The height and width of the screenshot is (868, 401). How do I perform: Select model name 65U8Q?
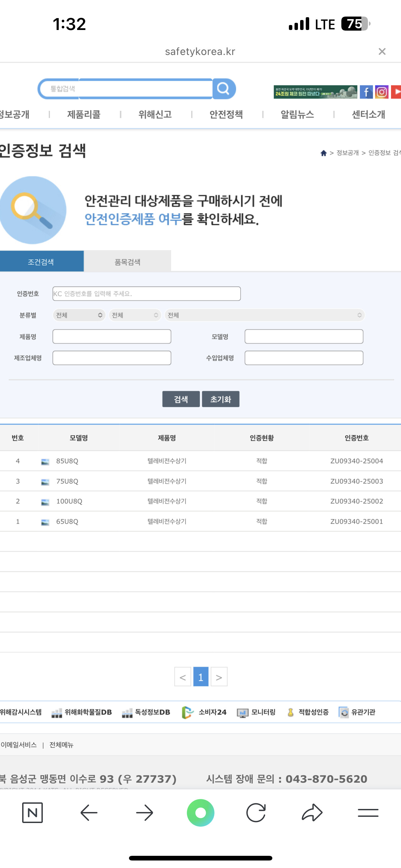(x=67, y=521)
